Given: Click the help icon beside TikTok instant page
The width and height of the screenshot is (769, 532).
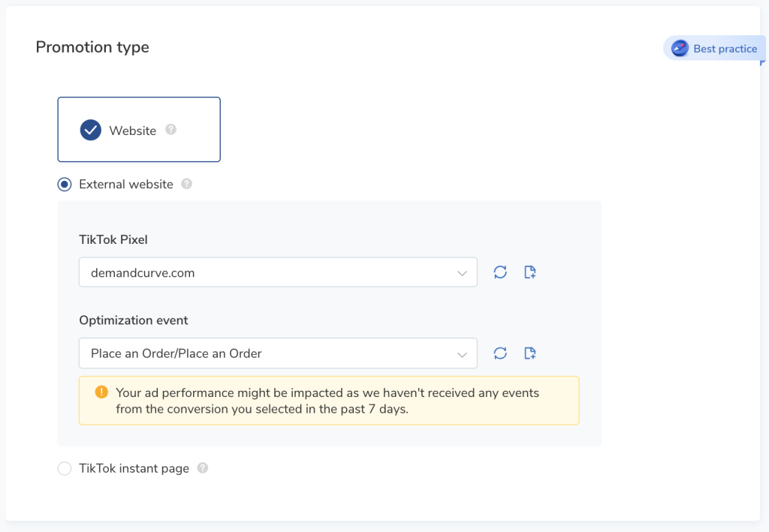Looking at the screenshot, I should click(x=203, y=468).
